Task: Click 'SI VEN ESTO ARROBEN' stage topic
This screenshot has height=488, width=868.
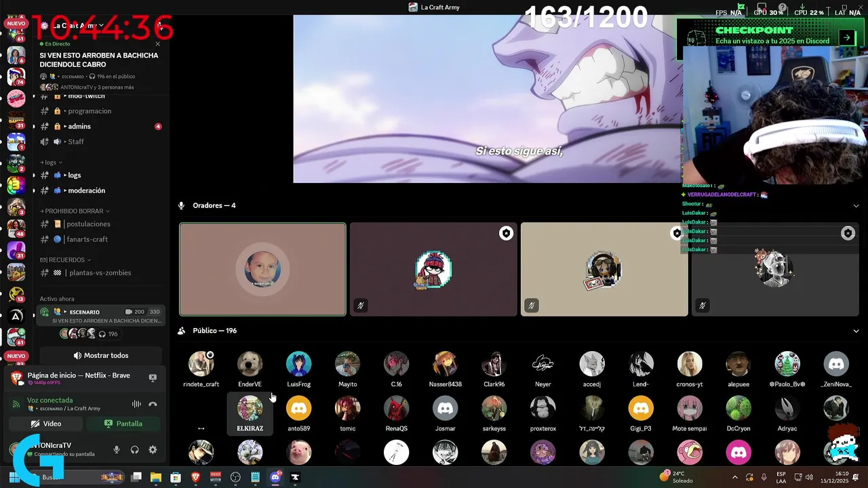Action: coord(99,60)
